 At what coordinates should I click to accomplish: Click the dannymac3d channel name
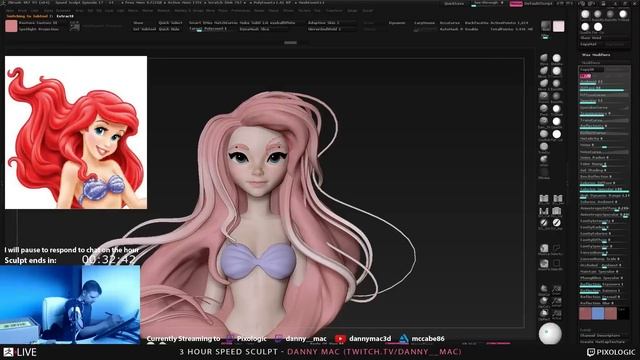coord(370,339)
